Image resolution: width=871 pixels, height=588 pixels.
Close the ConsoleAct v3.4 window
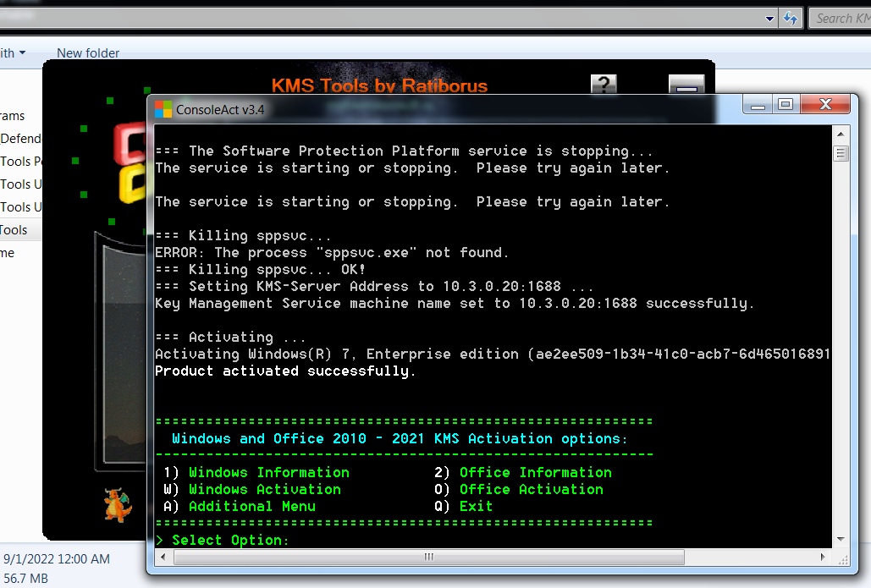coord(825,104)
